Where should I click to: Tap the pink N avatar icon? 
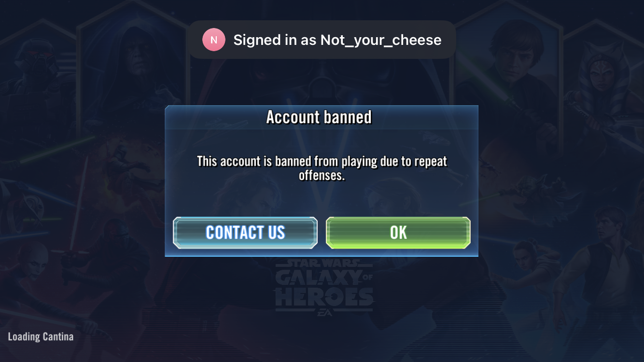coord(214,40)
